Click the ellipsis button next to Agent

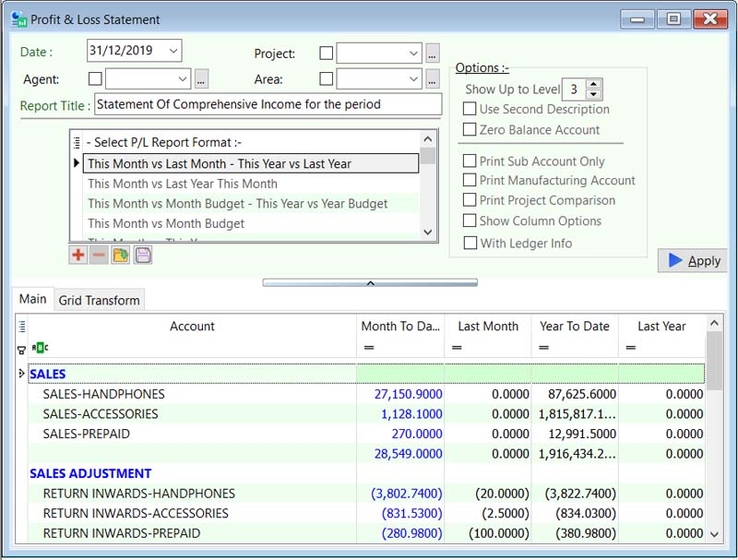(x=202, y=79)
